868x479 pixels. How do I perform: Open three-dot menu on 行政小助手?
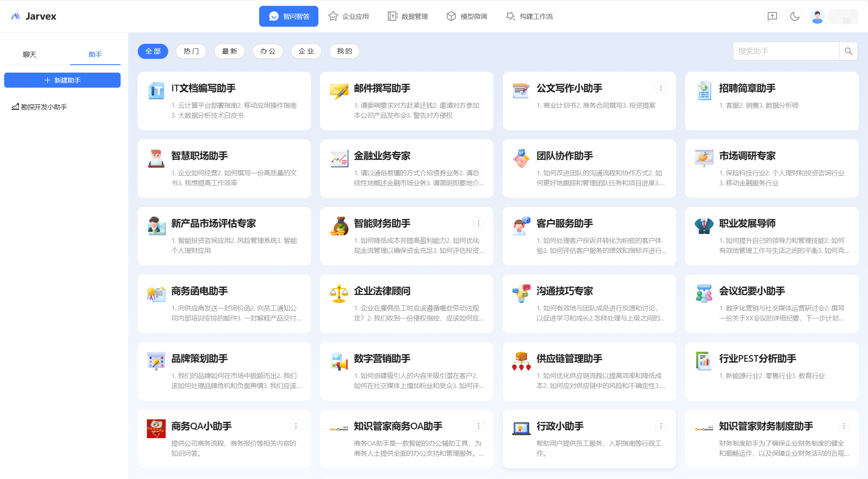tap(661, 426)
